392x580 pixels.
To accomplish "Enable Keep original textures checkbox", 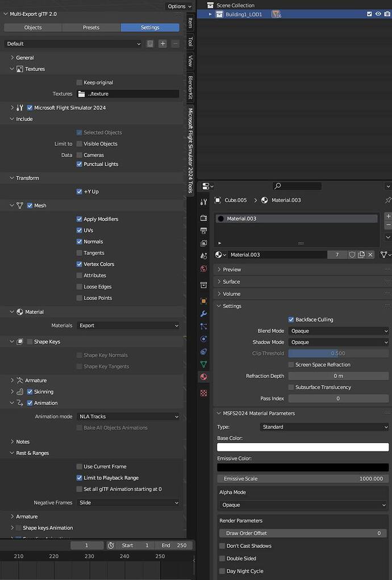I will (x=79, y=82).
